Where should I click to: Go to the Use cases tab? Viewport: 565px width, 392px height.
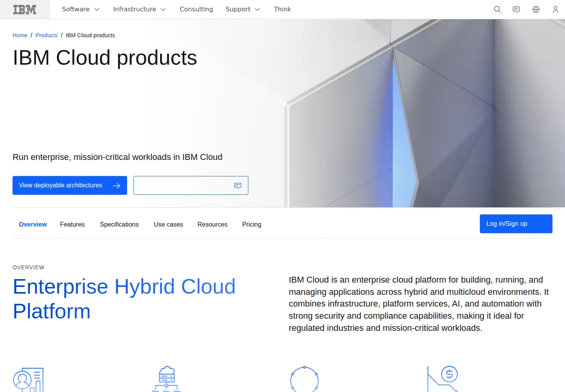coord(168,224)
